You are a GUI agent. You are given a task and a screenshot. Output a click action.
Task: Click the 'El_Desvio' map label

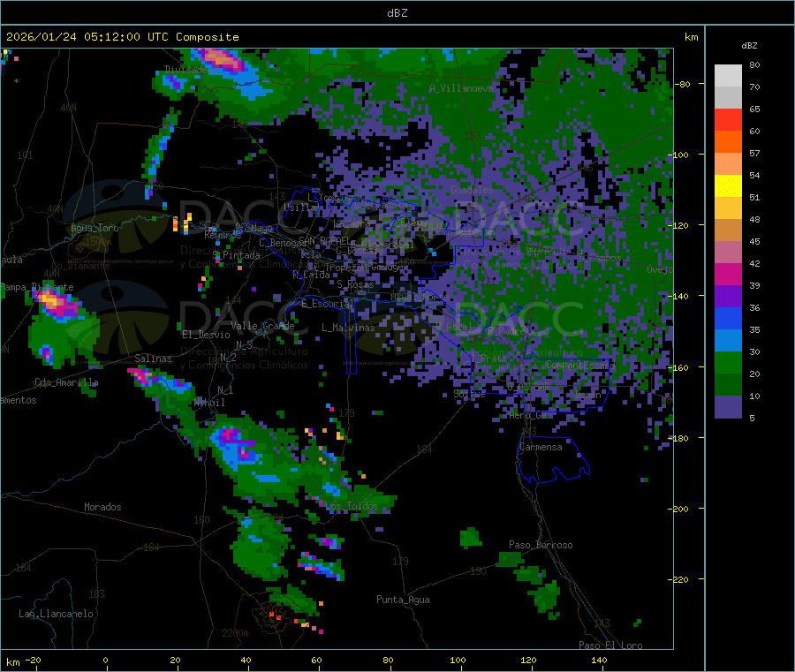(x=206, y=335)
